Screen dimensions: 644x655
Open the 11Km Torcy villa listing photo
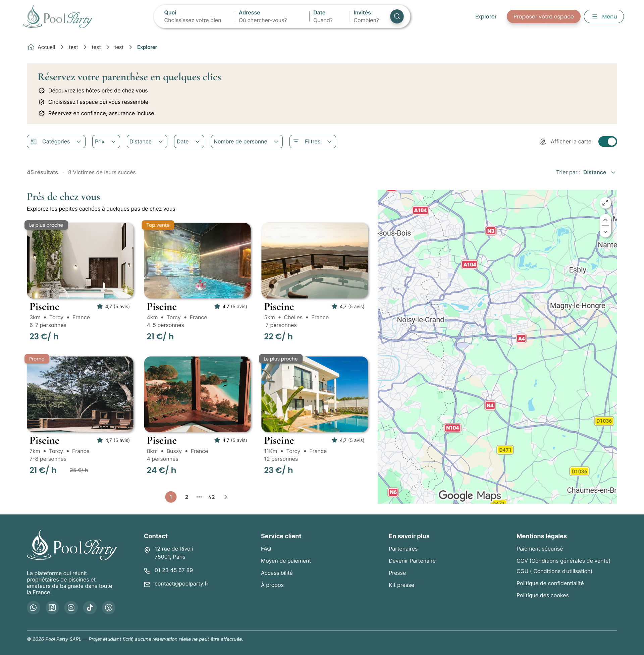[x=315, y=394]
